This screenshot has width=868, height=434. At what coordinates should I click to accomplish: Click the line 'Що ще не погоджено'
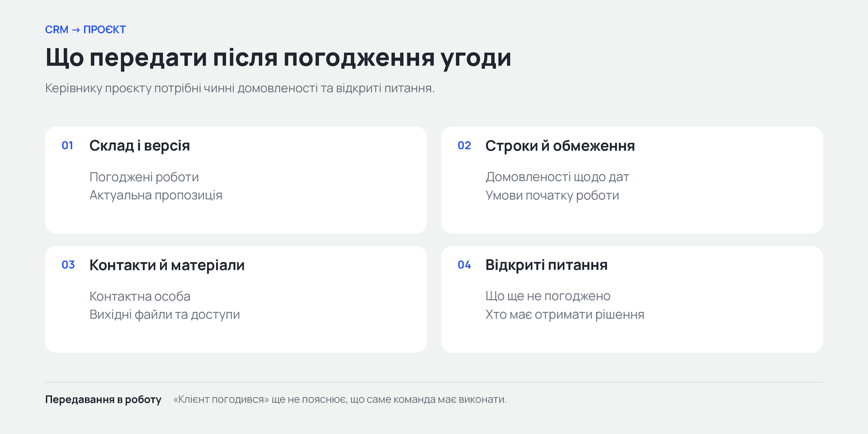pos(548,297)
